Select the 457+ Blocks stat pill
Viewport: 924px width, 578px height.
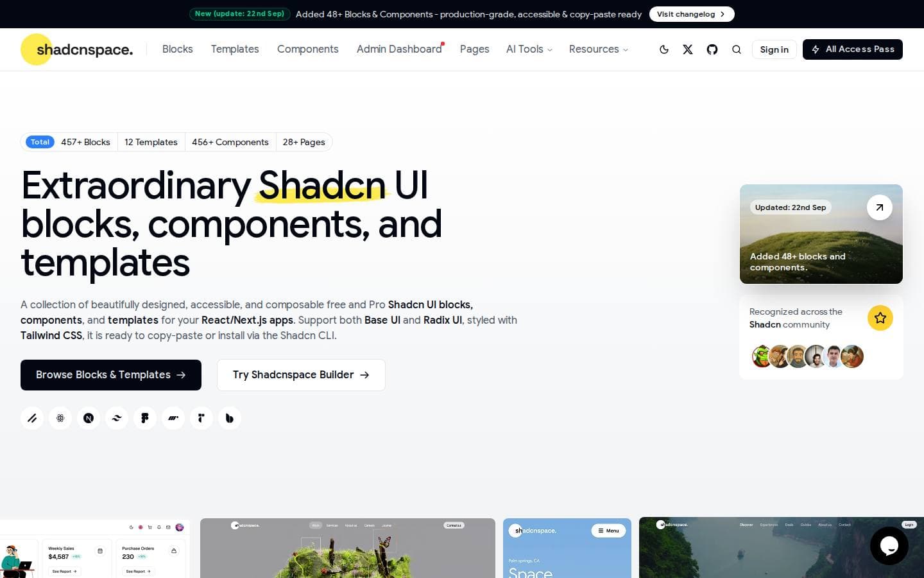85,142
